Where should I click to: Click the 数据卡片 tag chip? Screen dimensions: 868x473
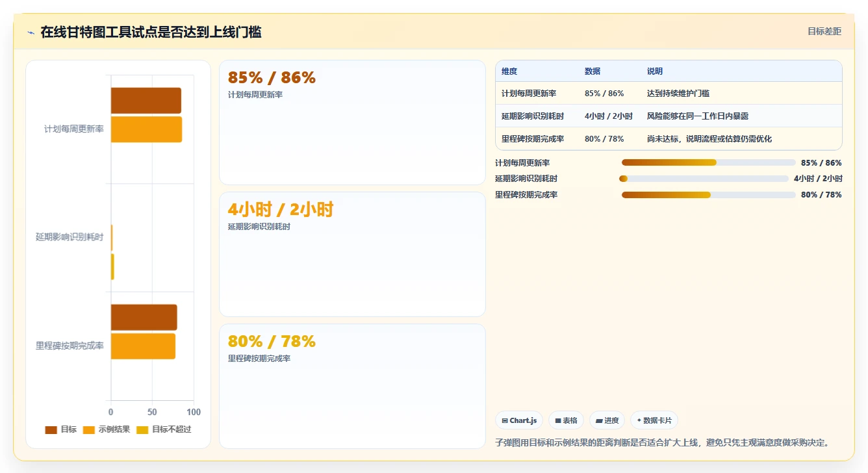(x=654, y=420)
